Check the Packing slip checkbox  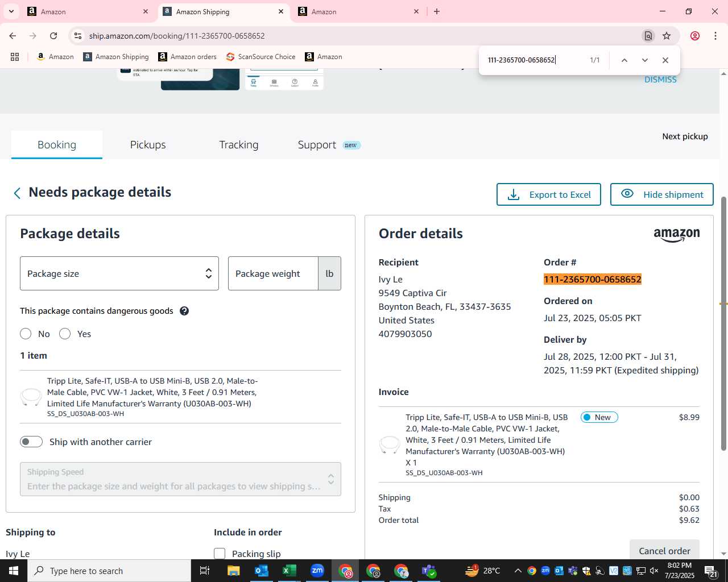(220, 554)
